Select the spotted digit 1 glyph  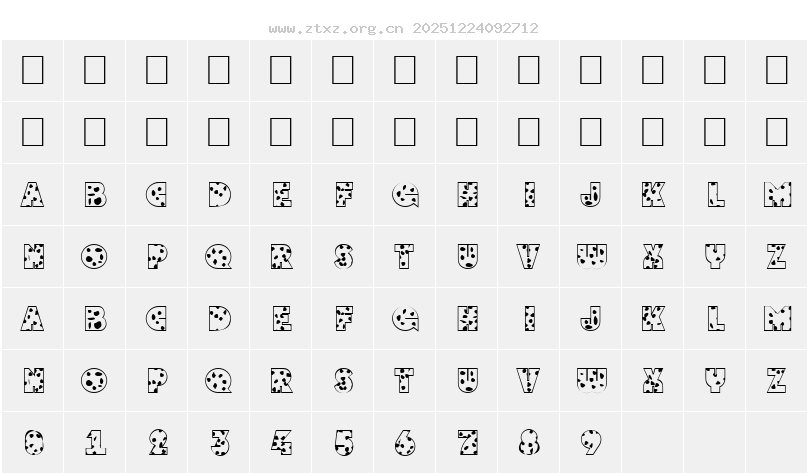[x=95, y=442]
